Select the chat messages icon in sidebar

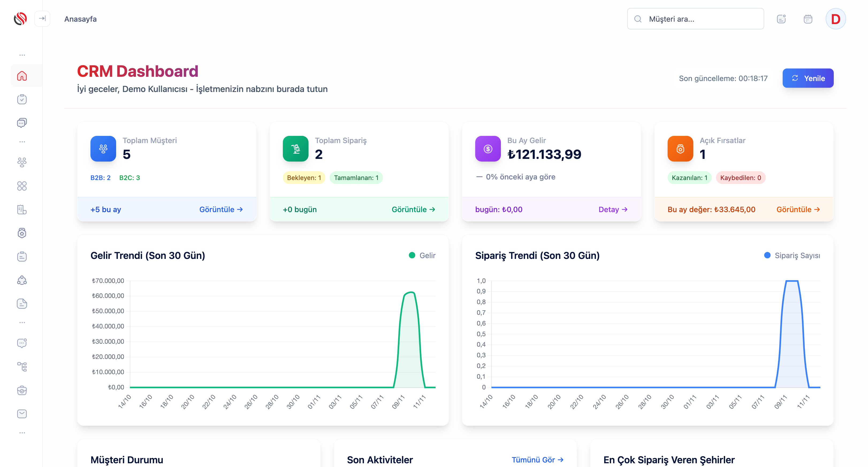click(22, 123)
